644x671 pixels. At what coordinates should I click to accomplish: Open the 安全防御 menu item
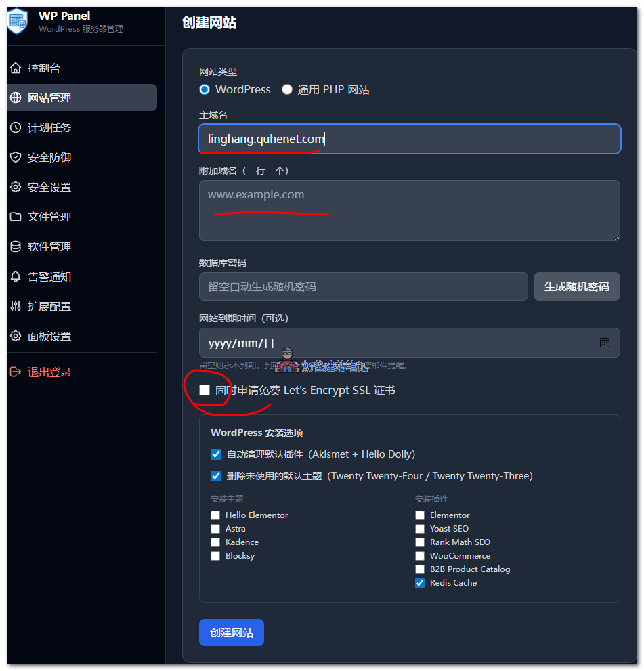click(x=82, y=157)
